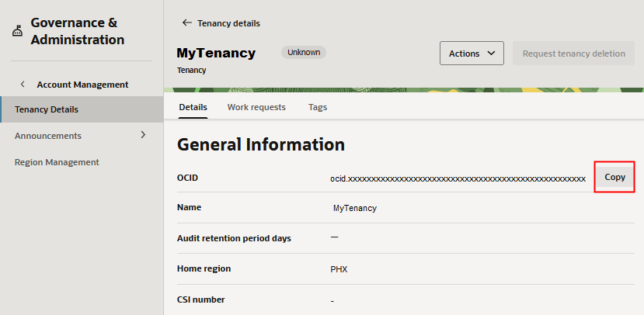This screenshot has height=315, width=644.
Task: Collapse Account Management using the left chevron
Action: [x=23, y=85]
